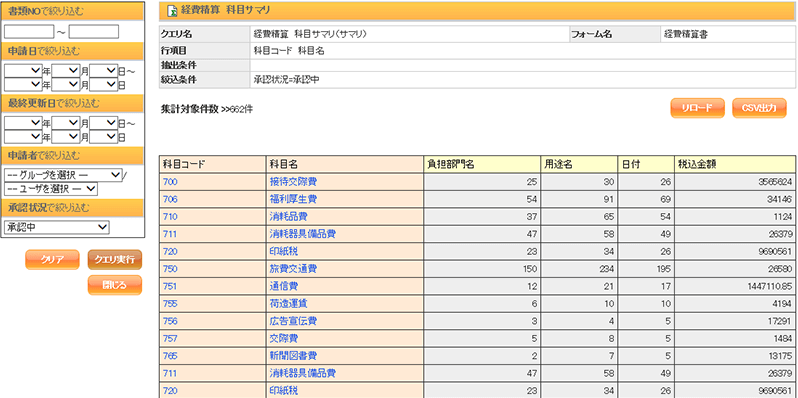Click the 集計対象件数 >>662件 text
The image size is (798, 398).
click(x=206, y=108)
